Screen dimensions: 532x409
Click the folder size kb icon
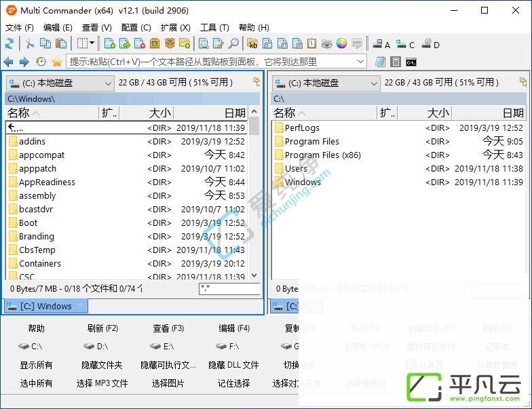point(252,43)
